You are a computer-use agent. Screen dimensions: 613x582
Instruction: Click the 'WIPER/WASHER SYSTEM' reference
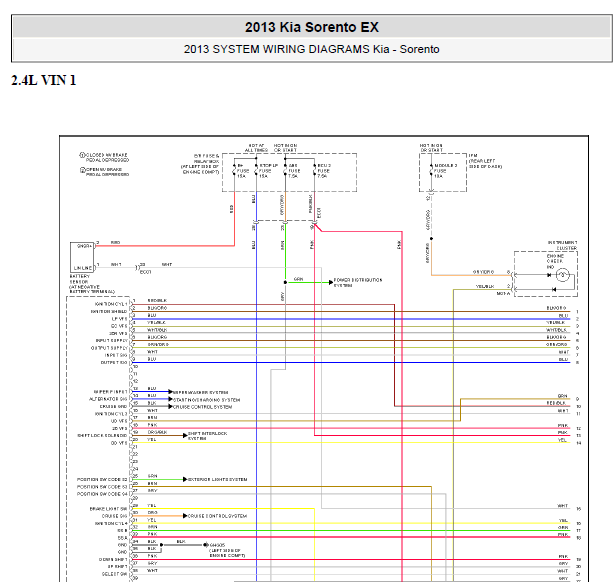click(201, 392)
